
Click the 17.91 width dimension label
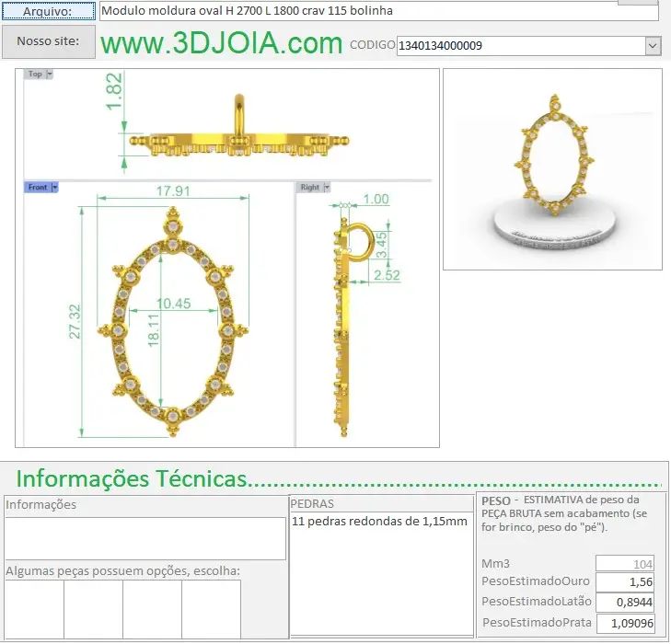pyautogui.click(x=173, y=190)
